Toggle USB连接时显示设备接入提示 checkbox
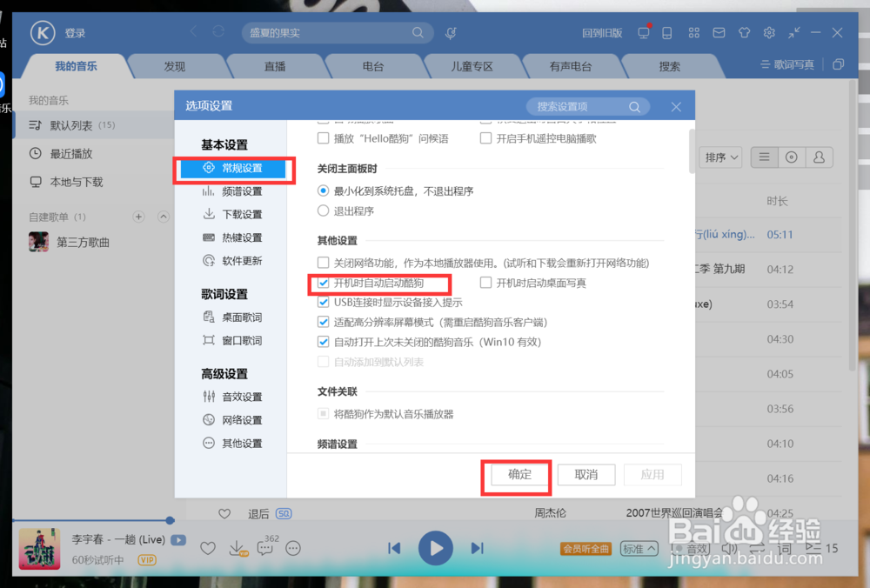Viewport: 870px width, 588px height. point(323,303)
